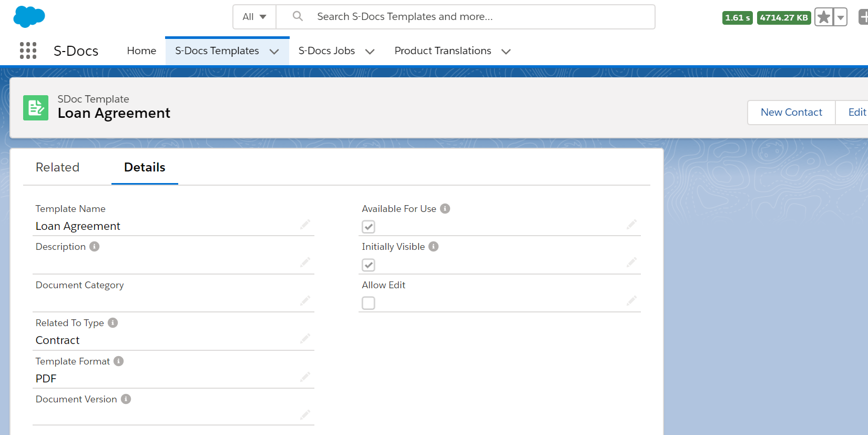This screenshot has width=868, height=435.
Task: Expand favorites list dropdown arrow
Action: (x=841, y=17)
